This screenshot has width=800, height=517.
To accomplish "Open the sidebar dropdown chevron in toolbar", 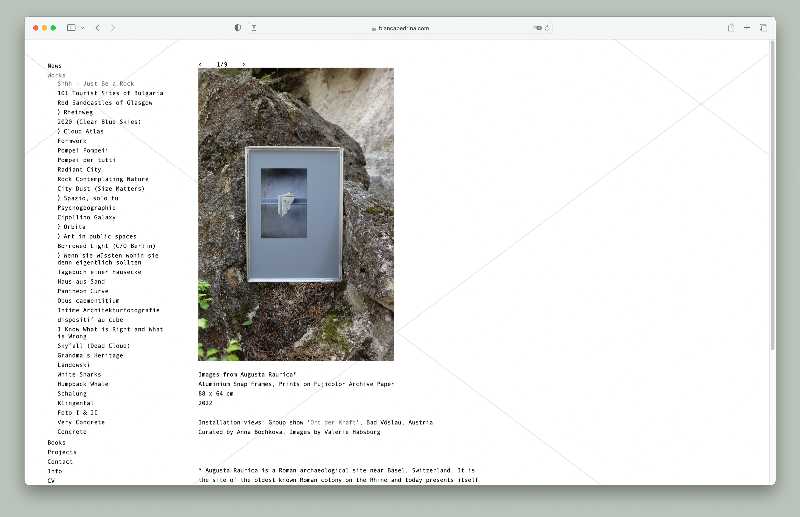I will coord(83,28).
